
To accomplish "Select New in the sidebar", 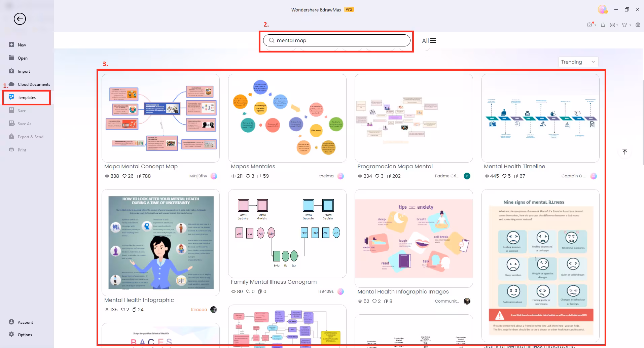I will click(x=22, y=45).
